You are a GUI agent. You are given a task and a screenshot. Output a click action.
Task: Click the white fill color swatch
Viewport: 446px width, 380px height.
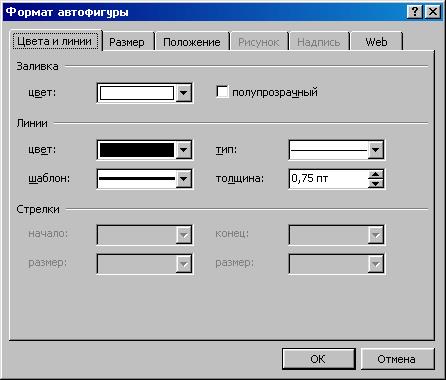click(137, 93)
